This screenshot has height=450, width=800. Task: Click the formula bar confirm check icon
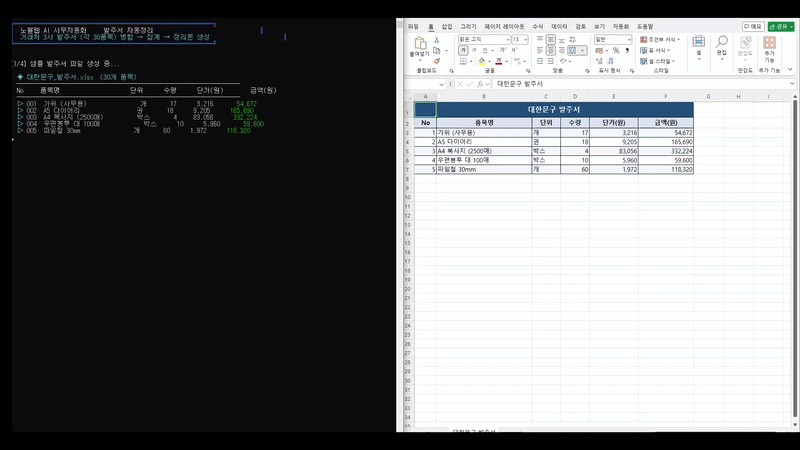point(470,84)
